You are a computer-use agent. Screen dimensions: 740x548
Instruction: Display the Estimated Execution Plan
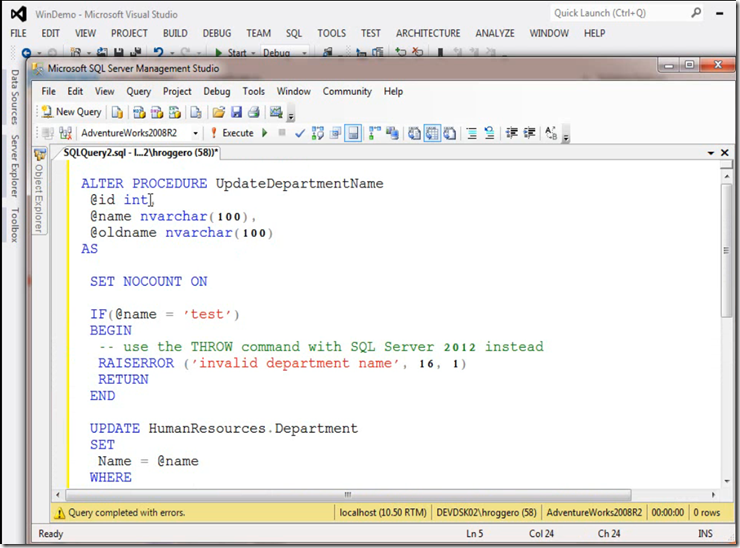318,134
